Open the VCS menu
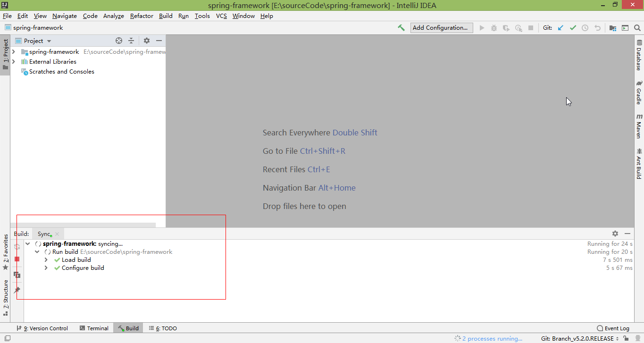Viewport: 644px width, 343px height. click(221, 16)
